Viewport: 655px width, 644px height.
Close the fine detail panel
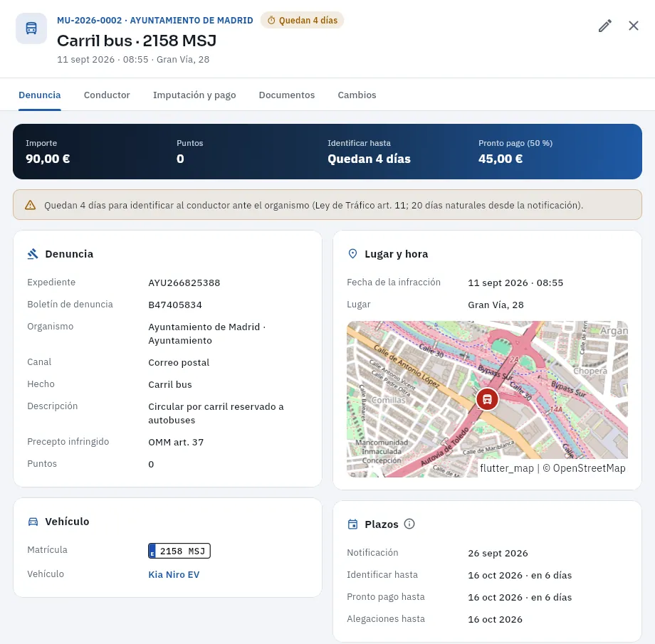pos(633,26)
